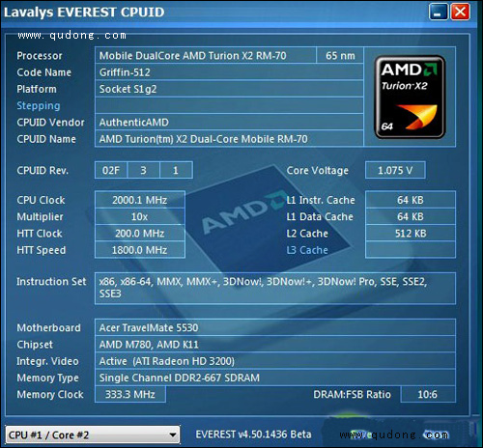Click the dropdown arrow of core selector
Viewport: 483px width, 448px height.
(173, 435)
